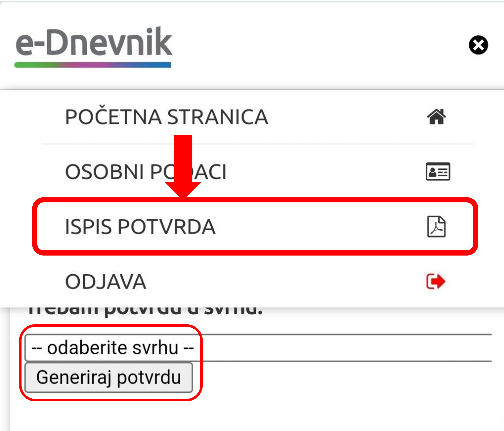
Task: Click the home icon beside Početna stranica
Action: (x=436, y=117)
